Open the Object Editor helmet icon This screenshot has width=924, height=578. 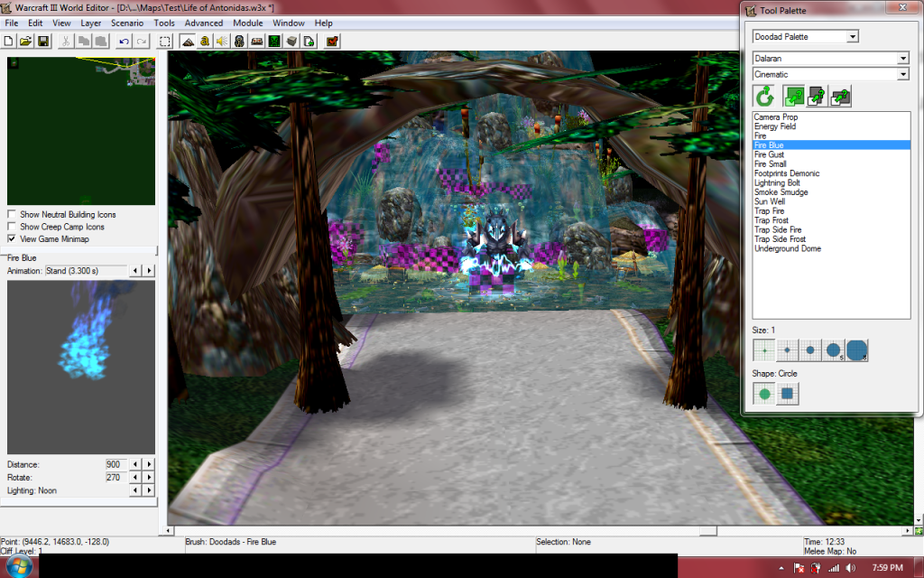pos(238,42)
